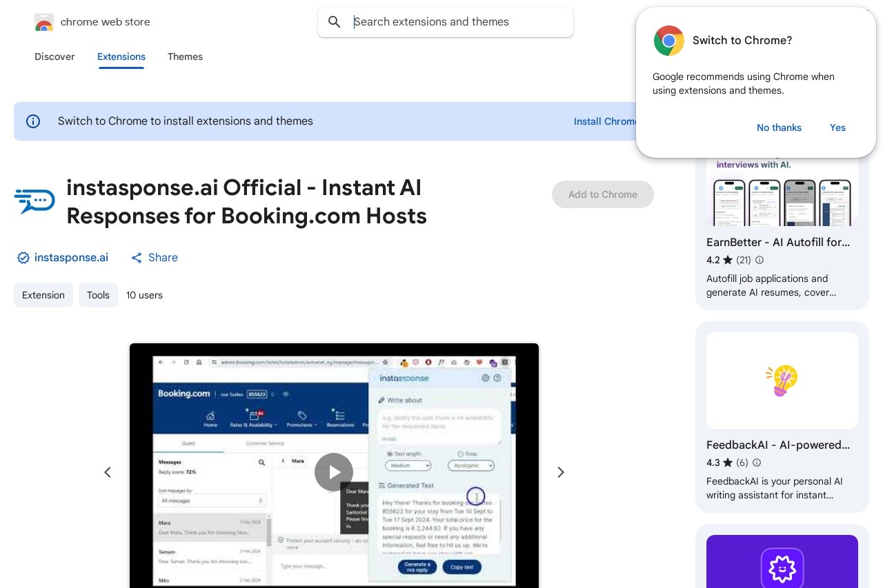Confirm with the Yes button
Viewport: 883px width, 588px height.
(837, 128)
